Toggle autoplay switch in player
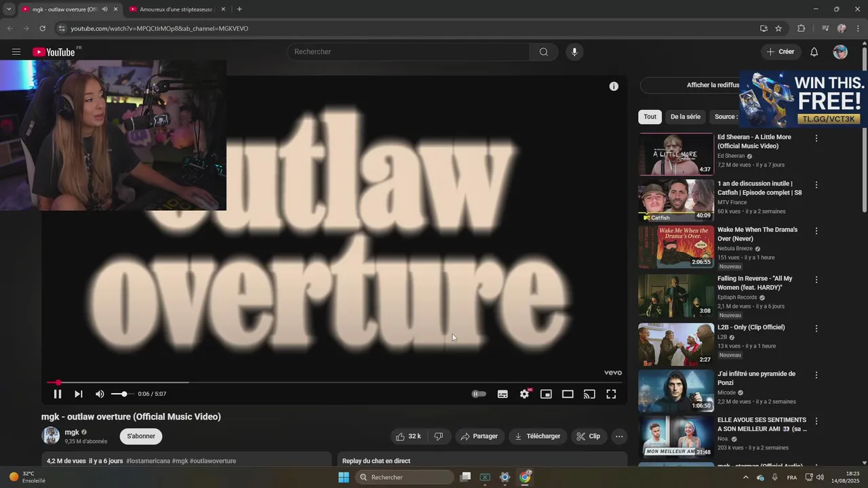The width and height of the screenshot is (868, 488). tap(479, 394)
